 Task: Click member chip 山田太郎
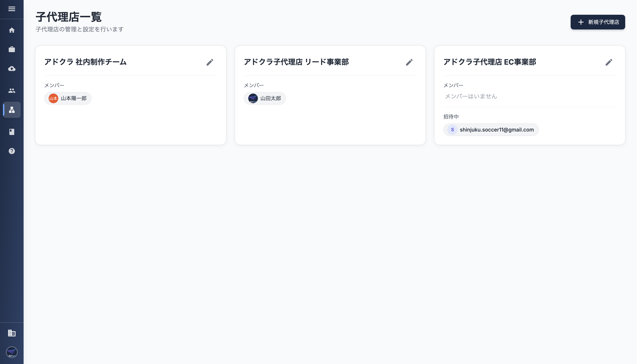tap(265, 98)
